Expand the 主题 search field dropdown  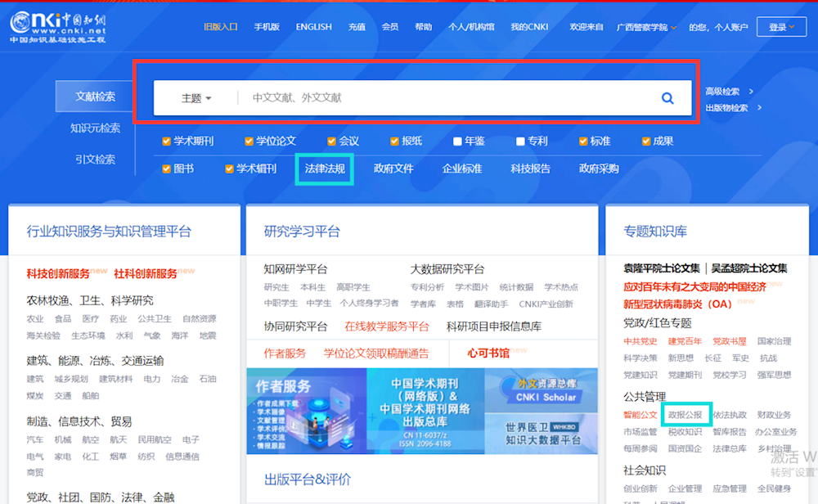tap(196, 98)
